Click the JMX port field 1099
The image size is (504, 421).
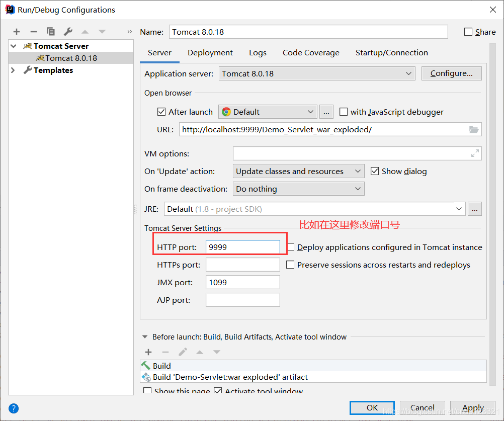tap(242, 282)
